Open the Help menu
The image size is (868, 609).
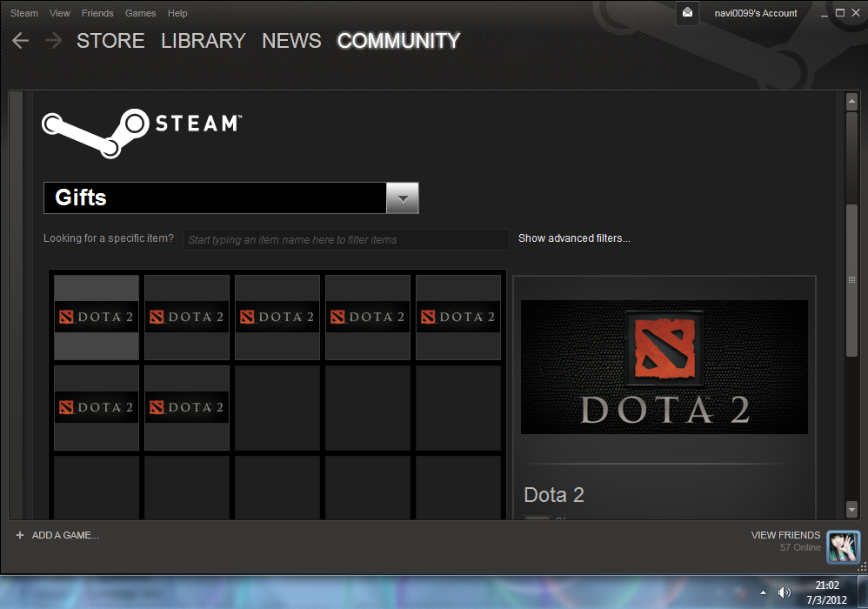[177, 13]
